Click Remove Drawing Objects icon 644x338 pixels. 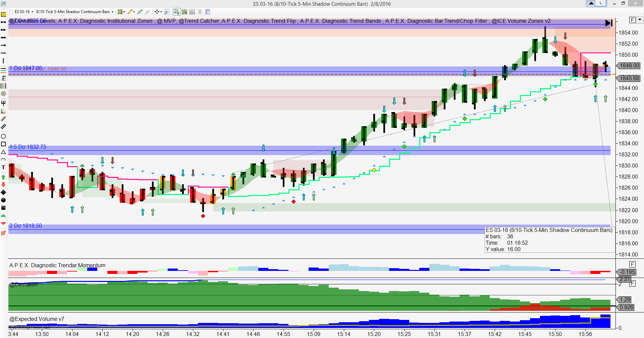(3, 233)
